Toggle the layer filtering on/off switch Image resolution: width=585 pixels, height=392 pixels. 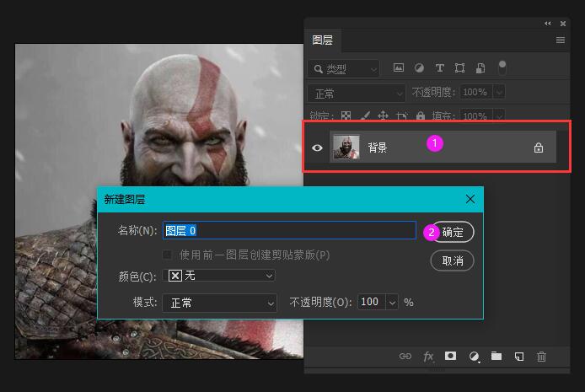click(502, 67)
